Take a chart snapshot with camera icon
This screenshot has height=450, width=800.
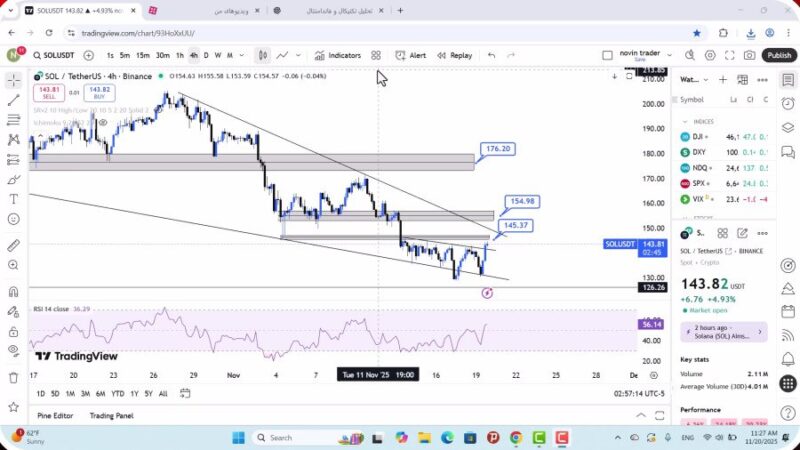(749, 56)
